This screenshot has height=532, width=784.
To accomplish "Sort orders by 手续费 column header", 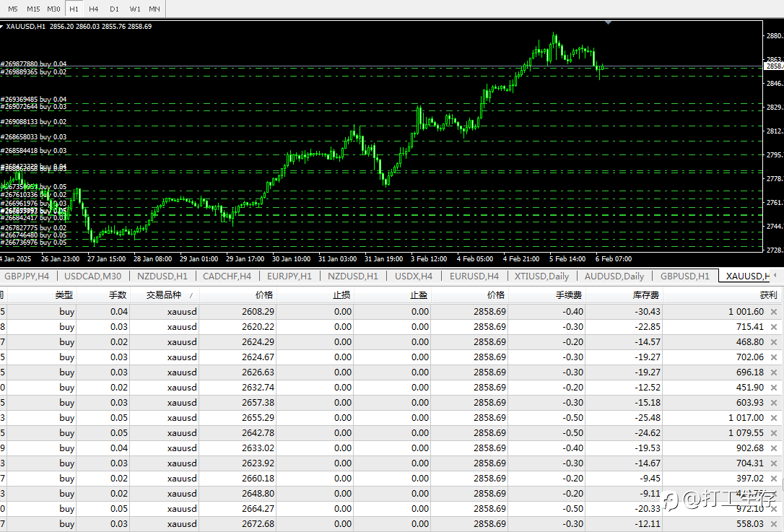I will [x=568, y=295].
